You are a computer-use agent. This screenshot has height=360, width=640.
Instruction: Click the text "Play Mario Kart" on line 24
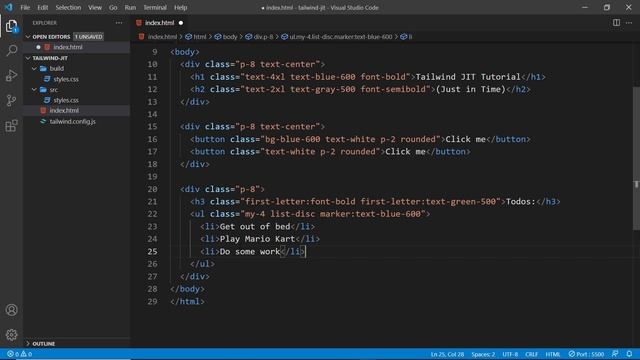pyautogui.click(x=257, y=239)
